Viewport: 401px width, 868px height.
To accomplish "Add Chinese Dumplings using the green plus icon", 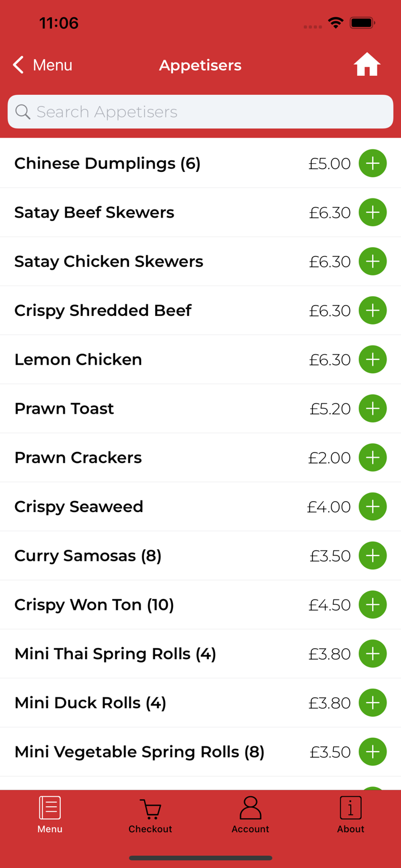I will tap(373, 163).
